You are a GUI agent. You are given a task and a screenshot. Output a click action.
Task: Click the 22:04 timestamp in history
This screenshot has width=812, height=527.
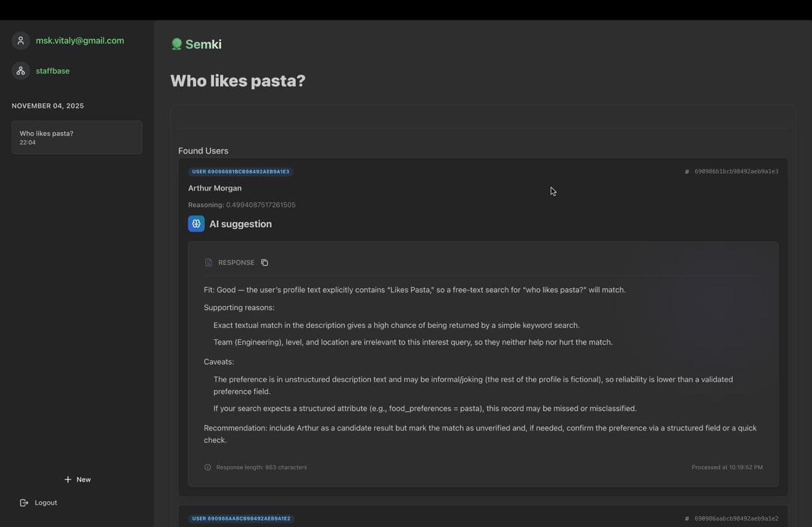(27, 143)
